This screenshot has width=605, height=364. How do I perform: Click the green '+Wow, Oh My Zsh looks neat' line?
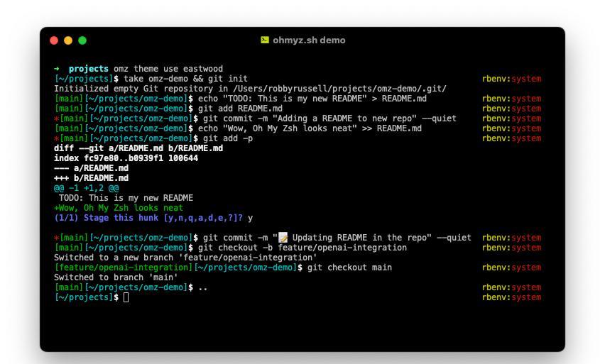pyautogui.click(x=119, y=208)
